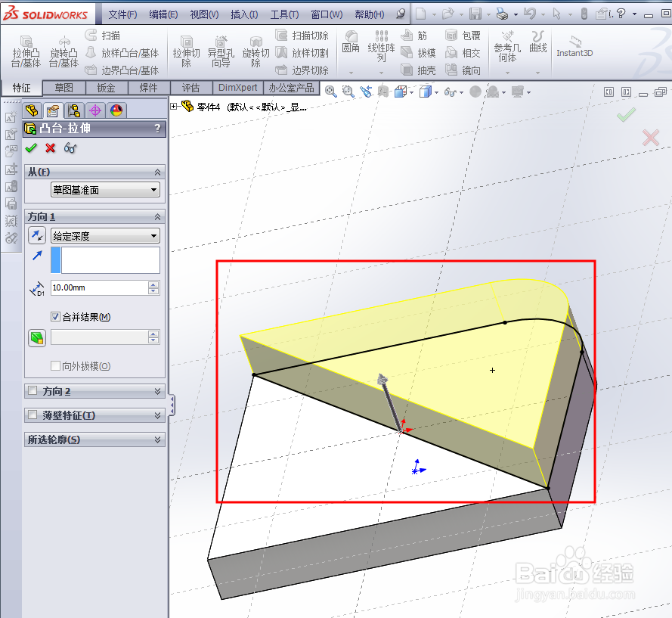Open the 视图 menu

point(204,14)
